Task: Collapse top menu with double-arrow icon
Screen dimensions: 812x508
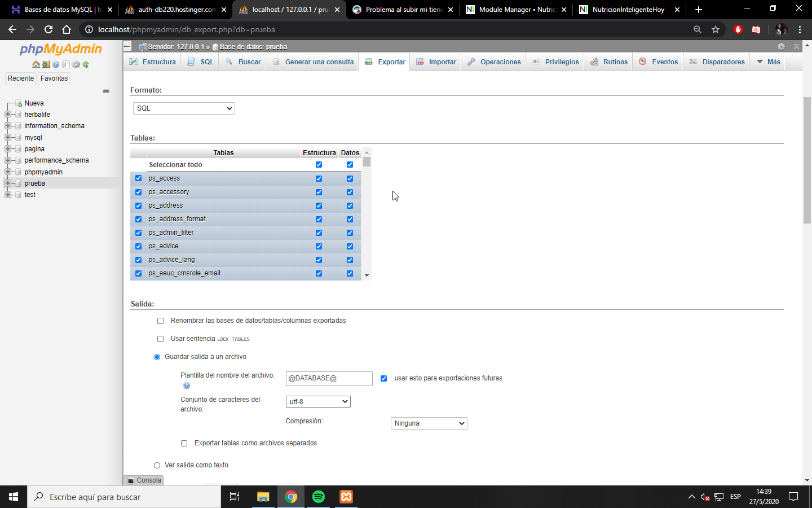Action: point(796,47)
